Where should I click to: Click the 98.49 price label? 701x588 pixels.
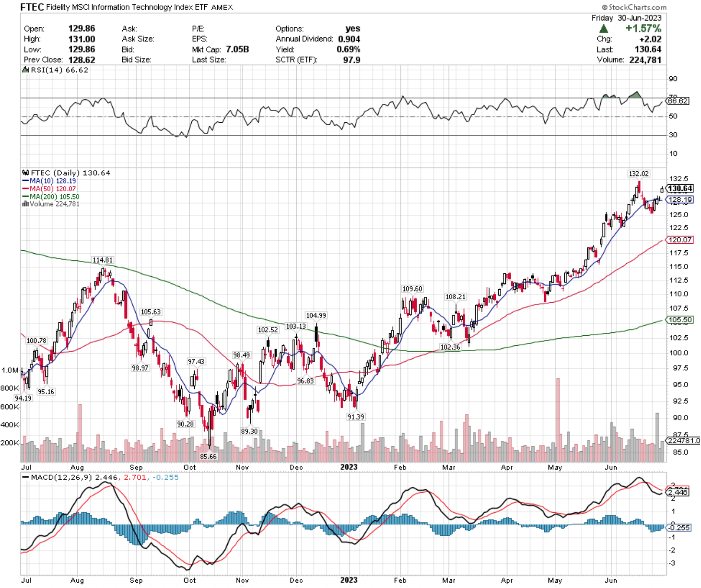[x=242, y=355]
